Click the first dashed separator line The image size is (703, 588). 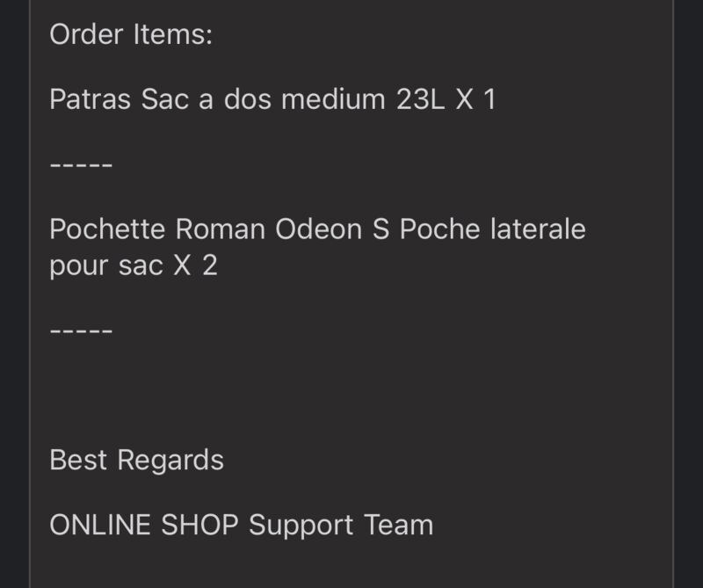tap(81, 165)
